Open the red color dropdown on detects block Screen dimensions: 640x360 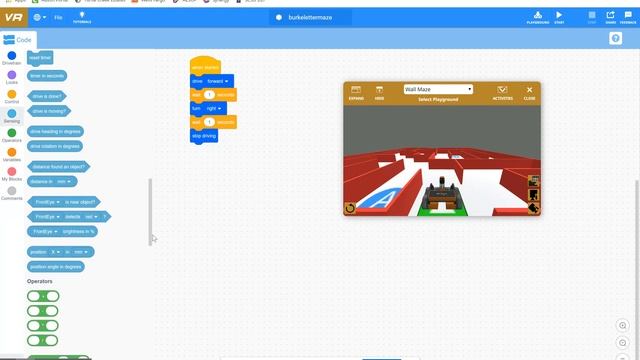pyautogui.click(x=91, y=217)
